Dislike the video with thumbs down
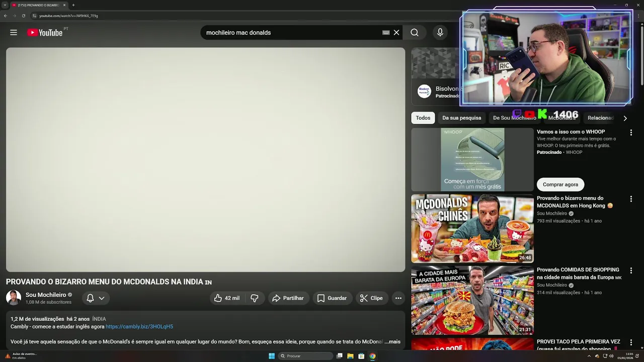Screen dimensions: 644x362 tap(255, 298)
